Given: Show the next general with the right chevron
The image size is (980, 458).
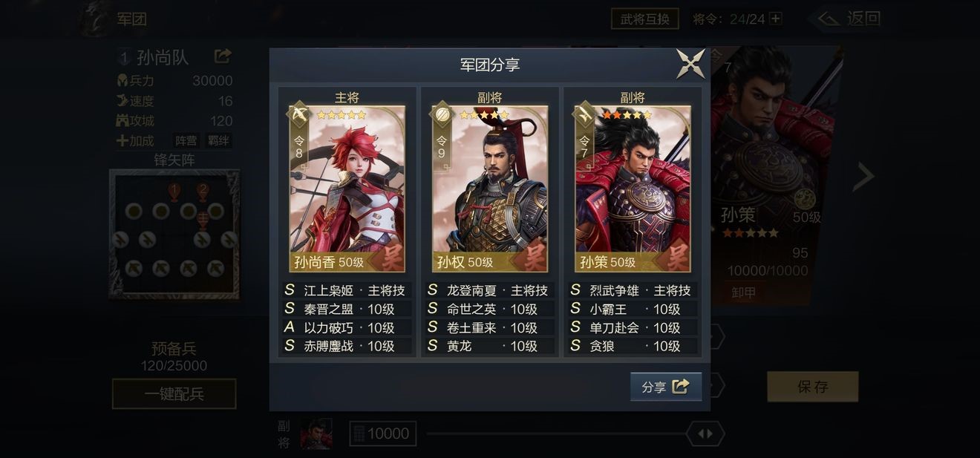Looking at the screenshot, I should point(863,177).
